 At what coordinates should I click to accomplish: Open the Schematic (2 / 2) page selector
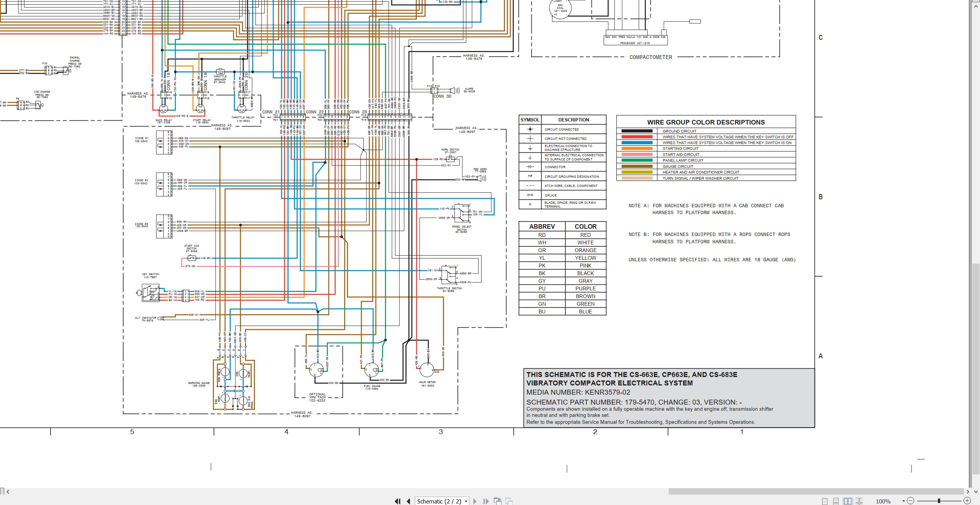point(442,501)
